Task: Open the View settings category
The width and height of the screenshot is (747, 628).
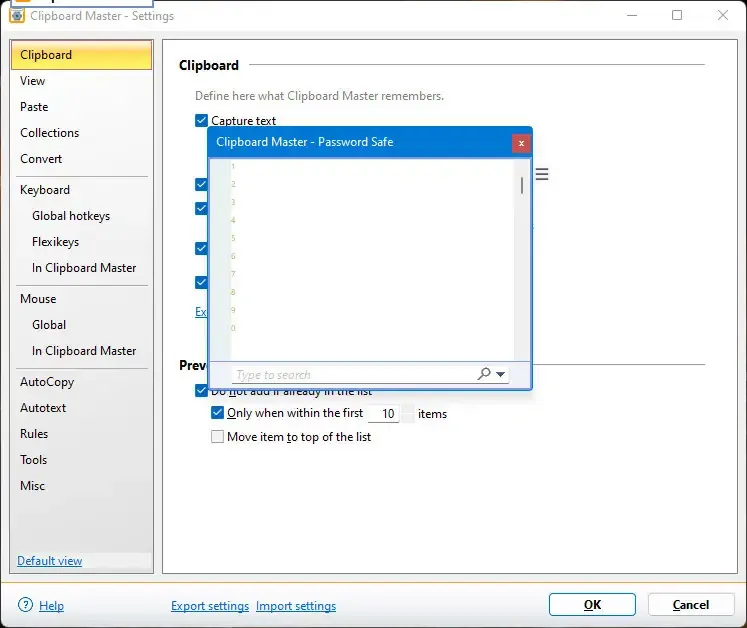Action: click(81, 81)
